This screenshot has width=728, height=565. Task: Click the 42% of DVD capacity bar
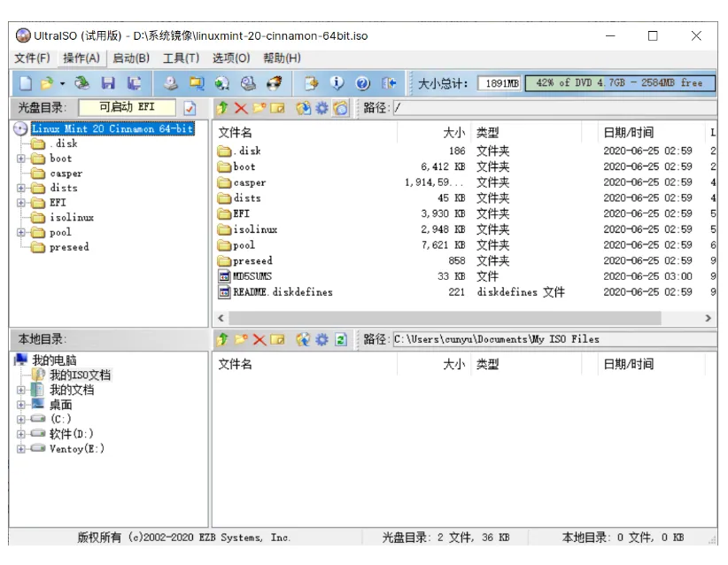[x=620, y=83]
